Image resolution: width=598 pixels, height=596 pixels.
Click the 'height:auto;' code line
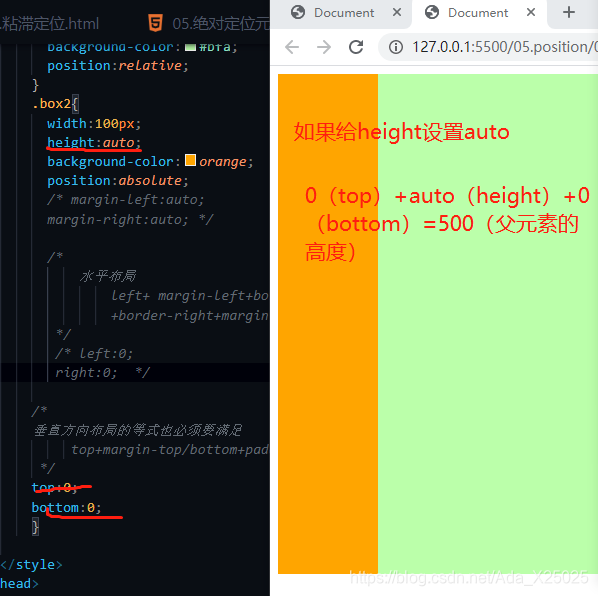(94, 143)
